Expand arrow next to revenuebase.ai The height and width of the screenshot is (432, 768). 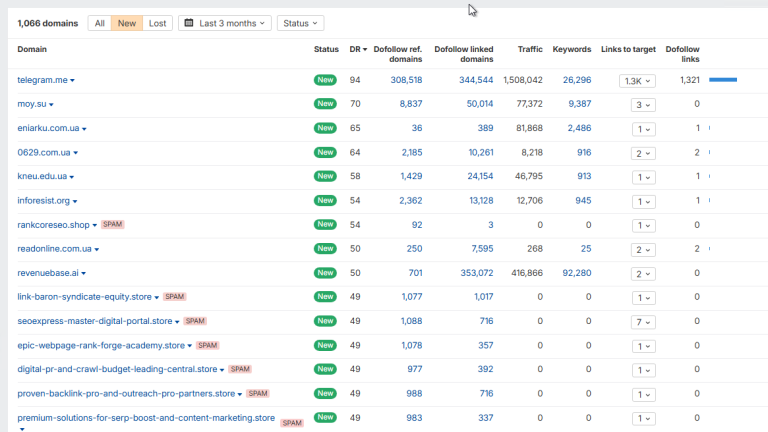(x=84, y=273)
